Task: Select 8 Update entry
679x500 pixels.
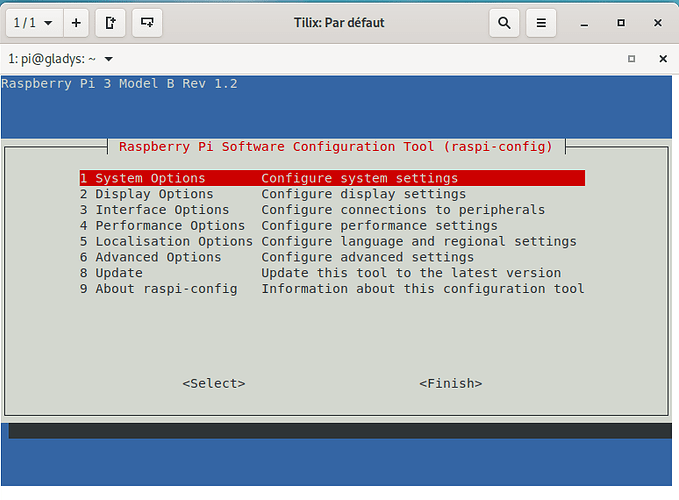Action: pos(332,273)
